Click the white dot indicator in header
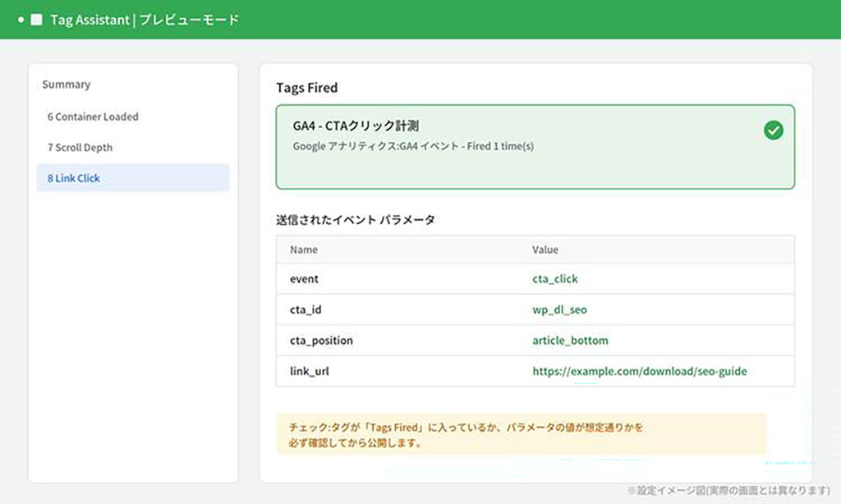Screen dimensions: 841x504 (x=21, y=20)
